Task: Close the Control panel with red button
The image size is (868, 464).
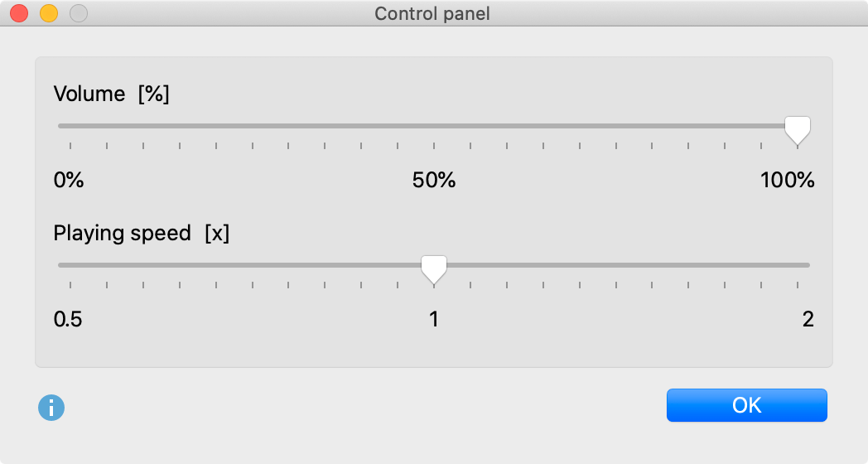Action: (19, 13)
